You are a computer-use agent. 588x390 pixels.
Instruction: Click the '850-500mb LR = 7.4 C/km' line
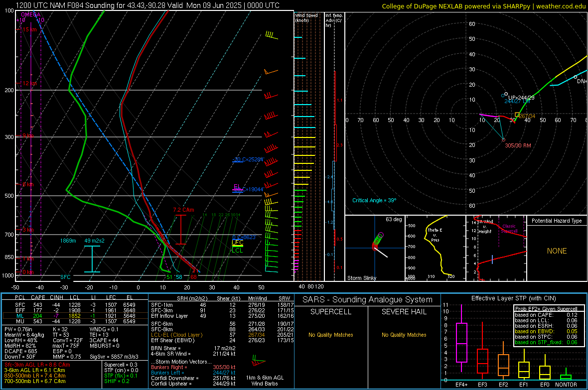point(35,376)
